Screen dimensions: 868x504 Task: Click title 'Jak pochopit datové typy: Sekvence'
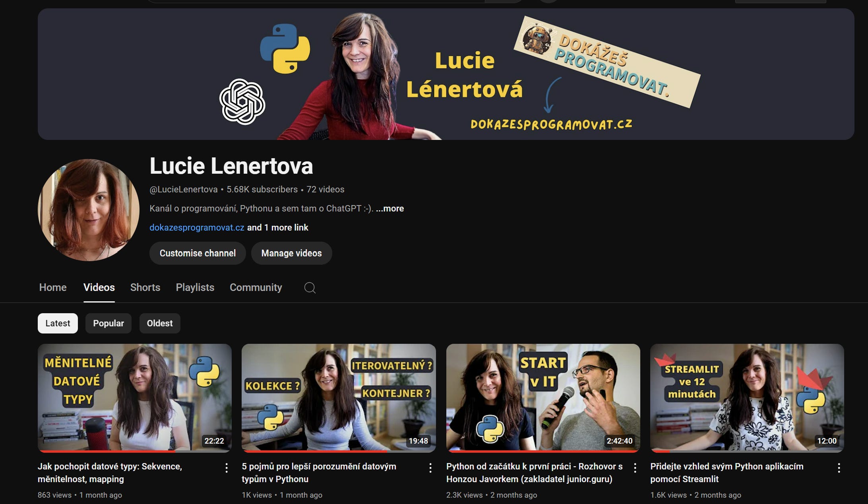[x=110, y=473]
